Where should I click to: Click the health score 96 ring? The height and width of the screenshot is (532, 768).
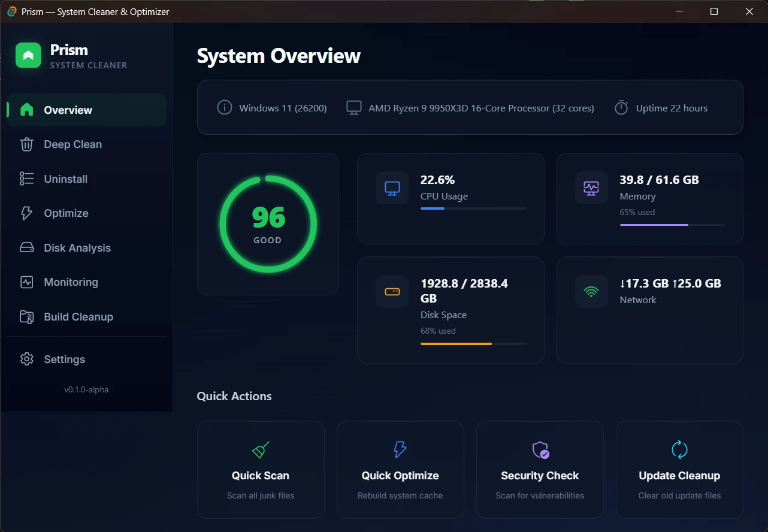(268, 224)
